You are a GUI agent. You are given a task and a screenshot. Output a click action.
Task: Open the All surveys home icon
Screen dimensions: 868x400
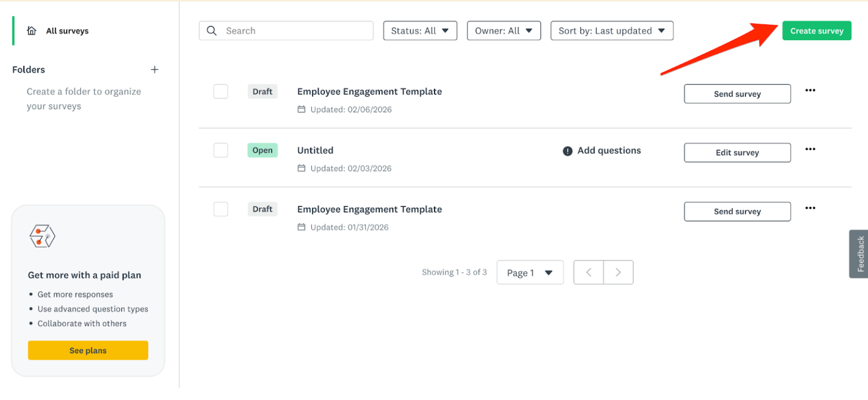(32, 31)
